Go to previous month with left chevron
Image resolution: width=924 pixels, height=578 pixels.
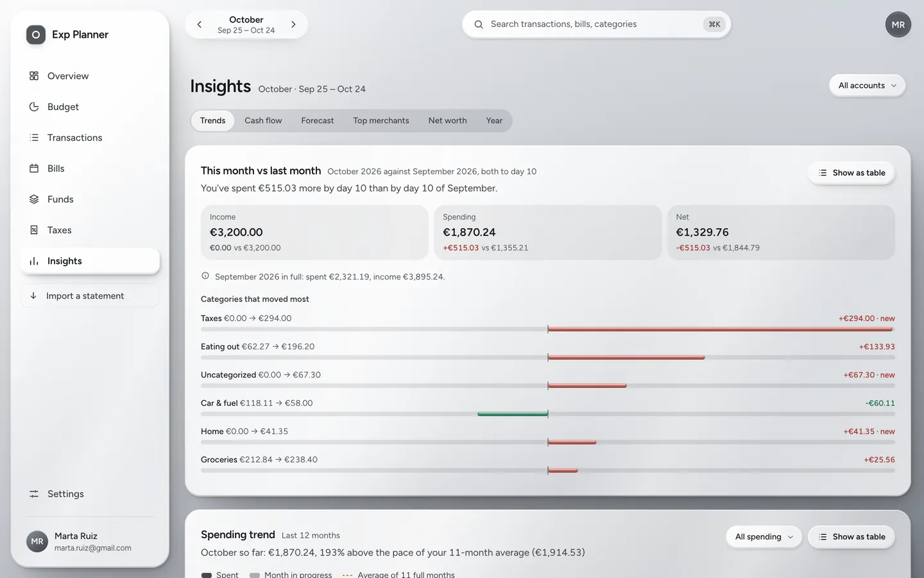pos(200,24)
